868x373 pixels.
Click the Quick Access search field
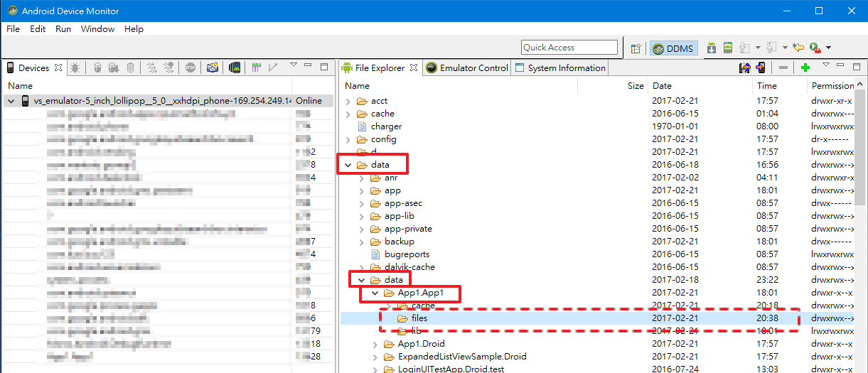click(569, 48)
